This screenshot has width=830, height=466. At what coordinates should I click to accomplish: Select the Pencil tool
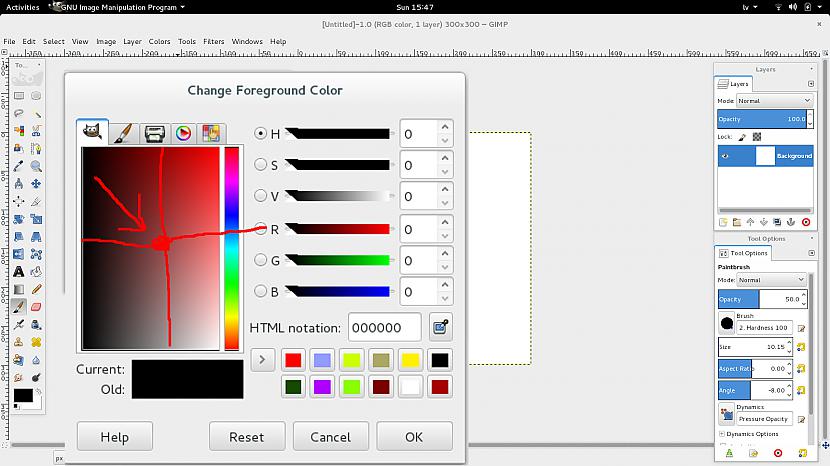[x=36, y=289]
